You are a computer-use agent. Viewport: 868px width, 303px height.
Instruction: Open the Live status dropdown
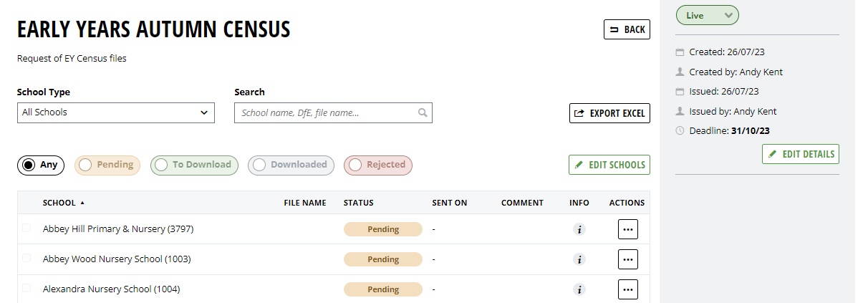(708, 15)
